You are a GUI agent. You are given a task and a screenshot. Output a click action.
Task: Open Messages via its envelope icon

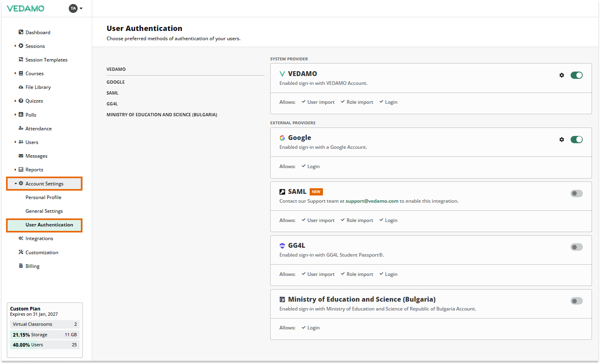point(21,156)
